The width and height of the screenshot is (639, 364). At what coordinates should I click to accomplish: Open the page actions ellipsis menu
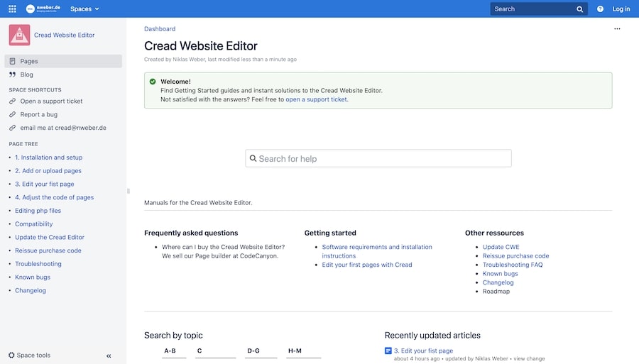pos(617,29)
